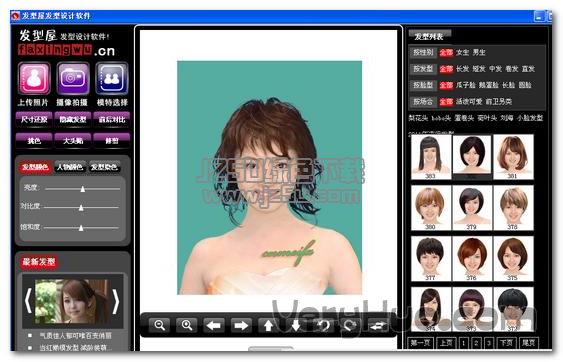563x362 pixels.
Task: Rotate hairstyle clockwise
Action: tap(350, 325)
